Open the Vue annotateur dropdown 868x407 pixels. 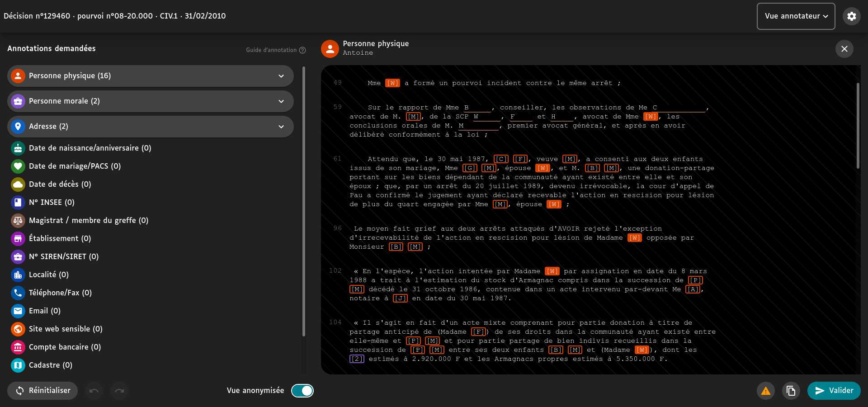pyautogui.click(x=796, y=16)
